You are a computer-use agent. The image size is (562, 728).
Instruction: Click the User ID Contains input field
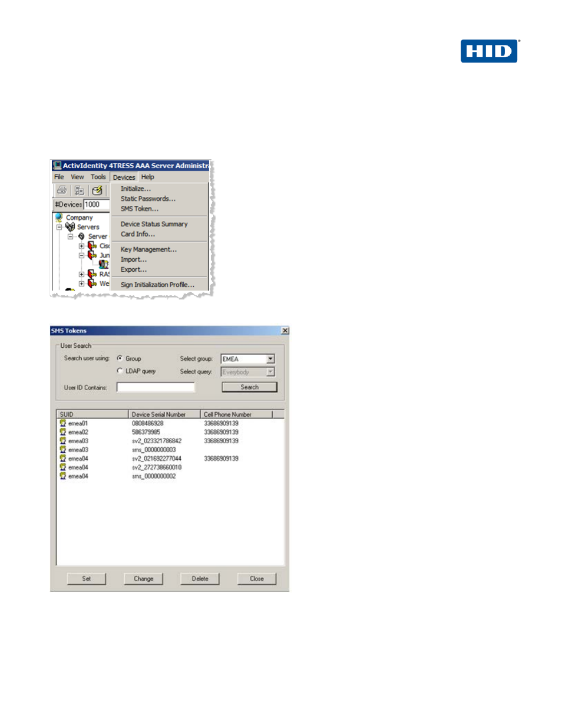[x=156, y=387]
